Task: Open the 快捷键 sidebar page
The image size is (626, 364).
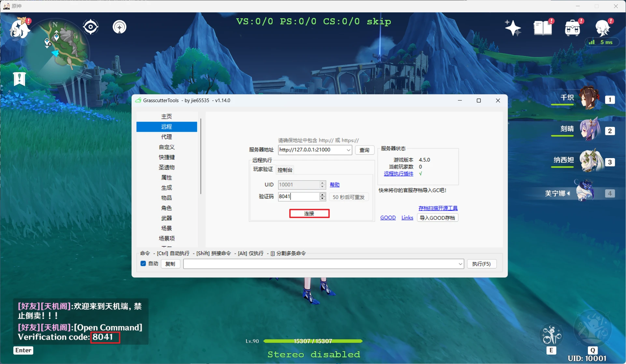Action: (x=166, y=157)
